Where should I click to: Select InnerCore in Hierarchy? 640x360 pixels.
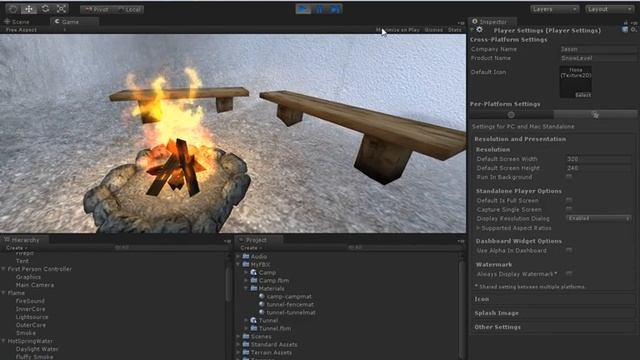(31, 309)
